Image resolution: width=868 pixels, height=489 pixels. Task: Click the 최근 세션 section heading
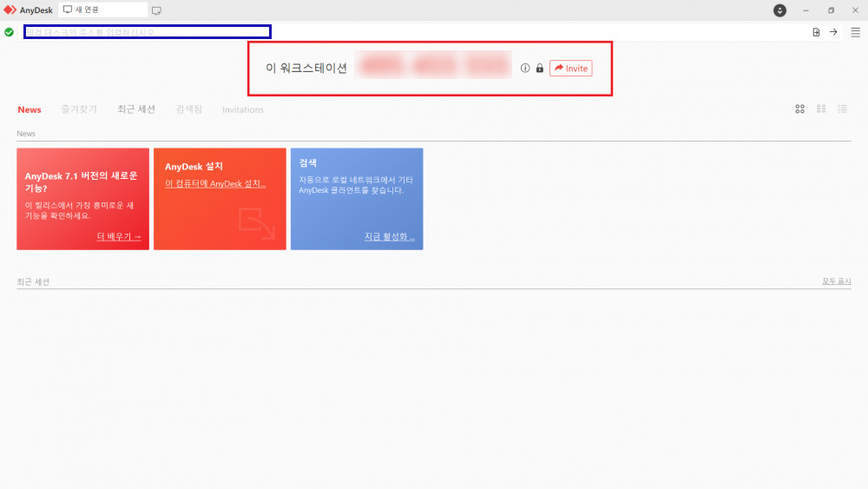point(33,282)
